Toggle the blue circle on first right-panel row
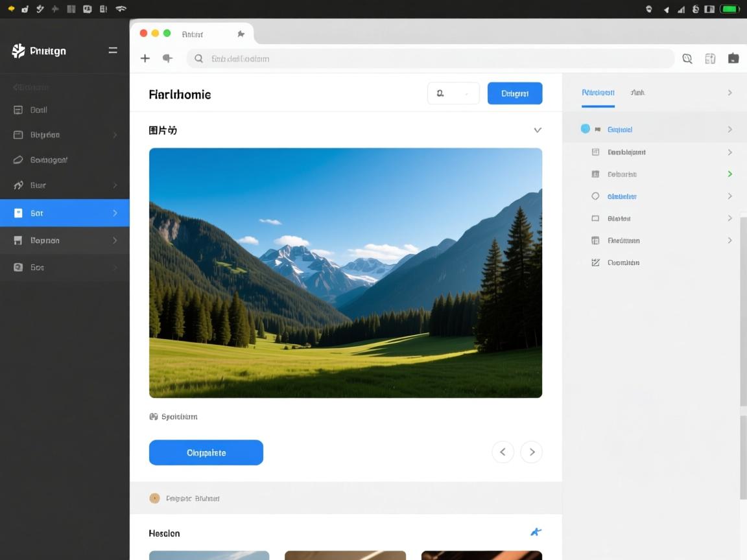Screen dimensions: 747x560 point(586,129)
